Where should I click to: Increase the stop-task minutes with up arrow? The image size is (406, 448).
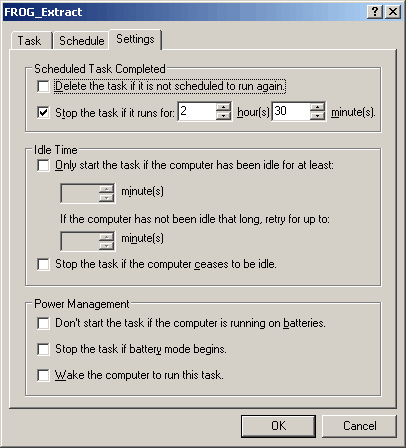point(317,107)
